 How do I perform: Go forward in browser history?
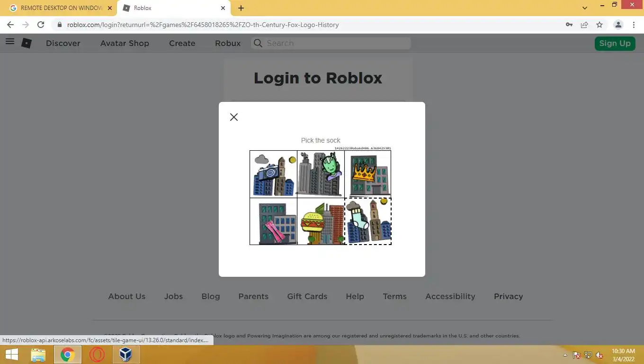pos(26,25)
